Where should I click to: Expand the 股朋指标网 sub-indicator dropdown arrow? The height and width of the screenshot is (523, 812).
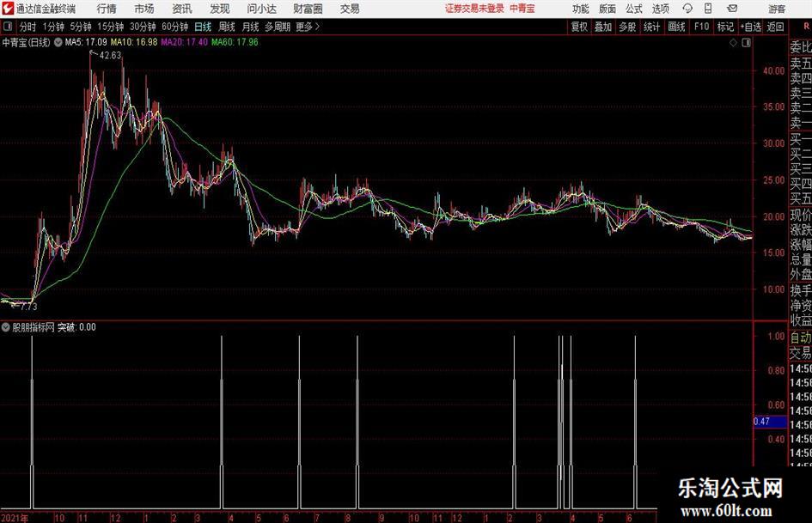pos(6,327)
